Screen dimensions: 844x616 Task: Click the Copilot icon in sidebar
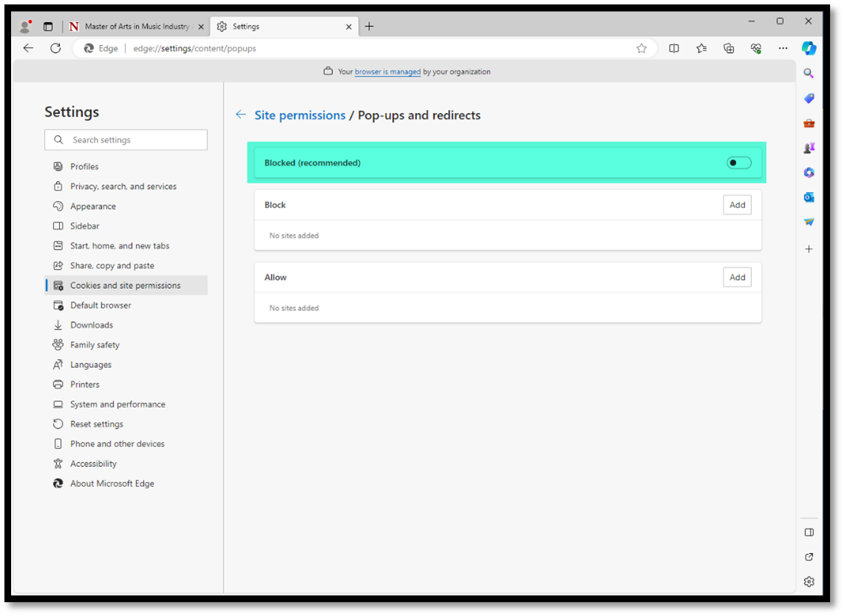coord(809,48)
